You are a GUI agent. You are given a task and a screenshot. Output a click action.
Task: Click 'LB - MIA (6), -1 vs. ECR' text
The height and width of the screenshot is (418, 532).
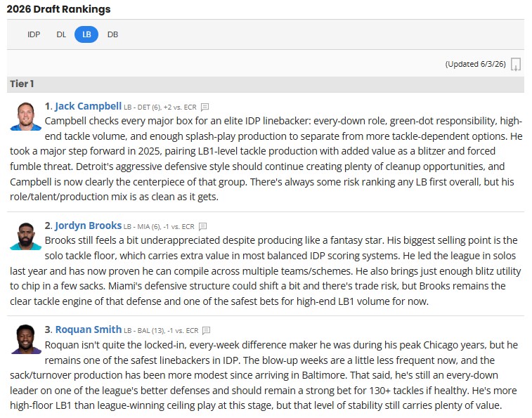coord(159,227)
